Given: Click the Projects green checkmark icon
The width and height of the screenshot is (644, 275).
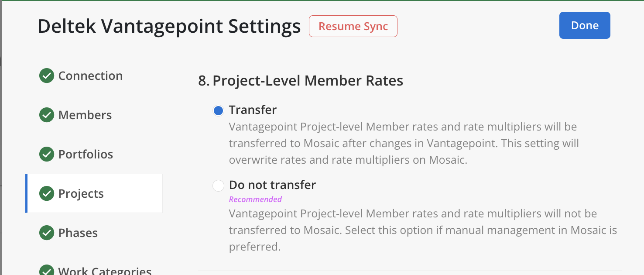Looking at the screenshot, I should pos(47,194).
